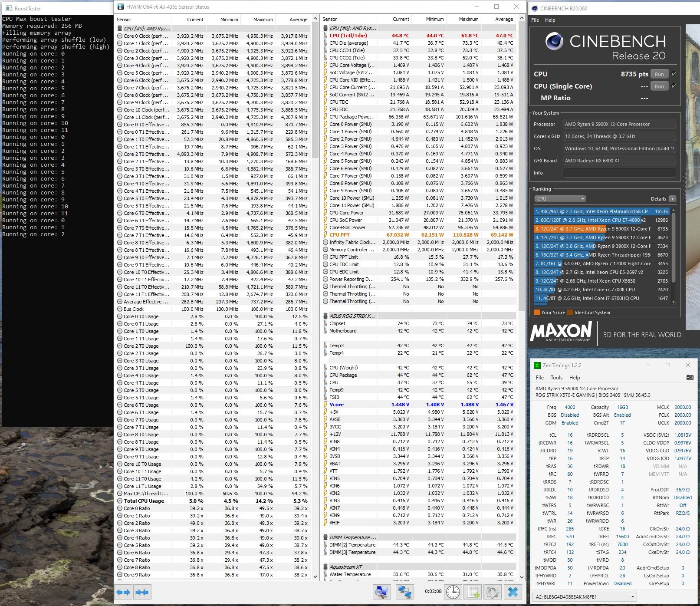Screen dimensions: 700x606
Task: Reset the clock timer icon in HWiNFO
Action: 453,592
